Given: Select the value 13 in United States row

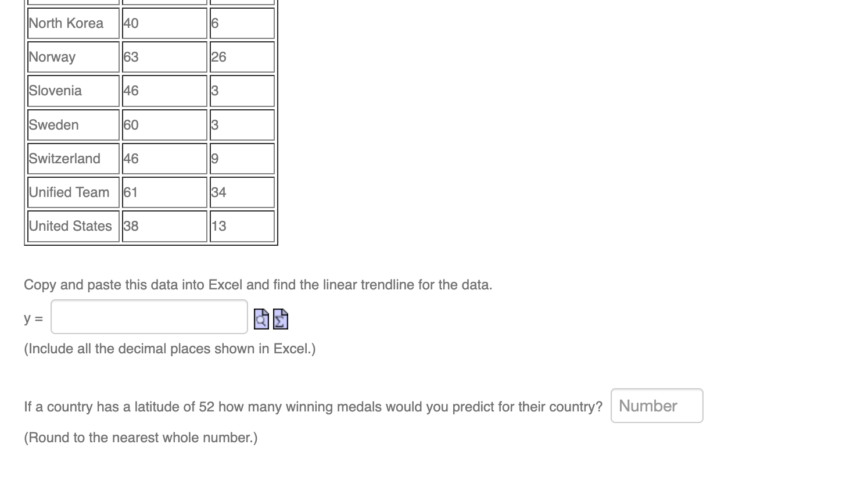Looking at the screenshot, I should tap(241, 226).
